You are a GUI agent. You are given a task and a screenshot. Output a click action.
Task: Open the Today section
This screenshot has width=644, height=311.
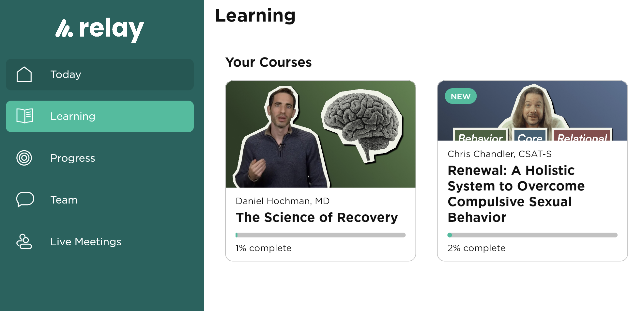[x=65, y=74]
